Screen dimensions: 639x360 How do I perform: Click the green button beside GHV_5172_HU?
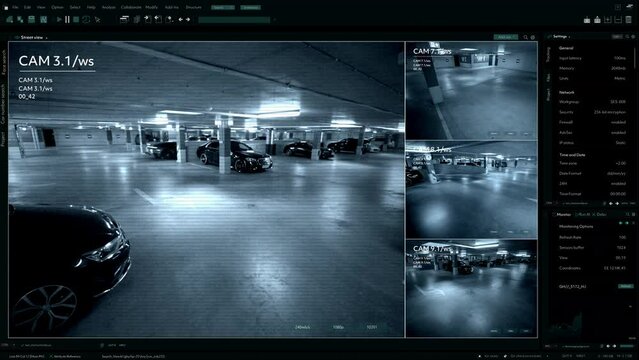626,286
